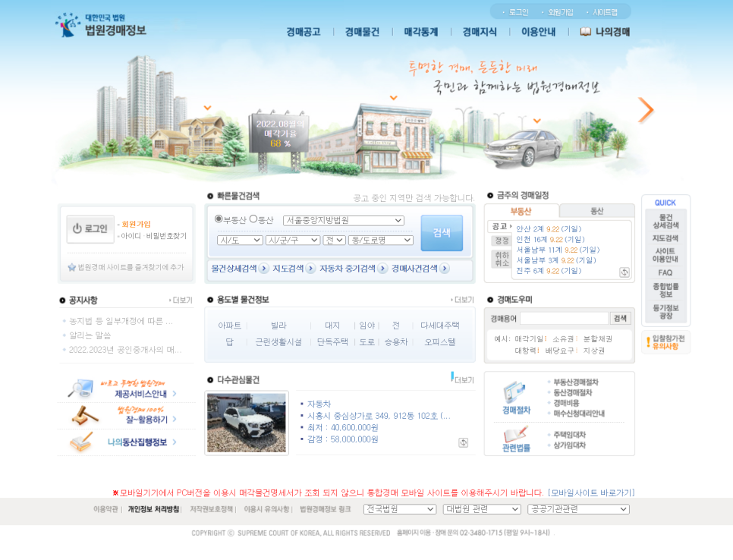
Task: Click the 경매용어 search input field
Action: 564,319
